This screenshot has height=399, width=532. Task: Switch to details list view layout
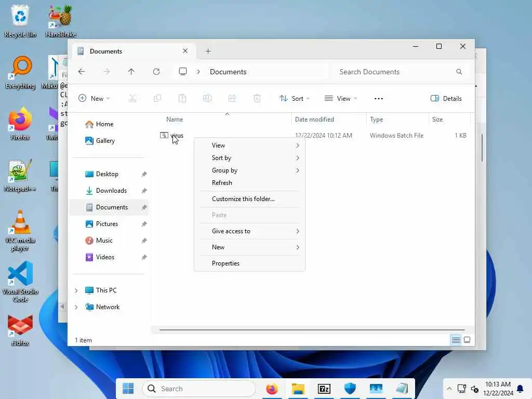pyautogui.click(x=456, y=340)
